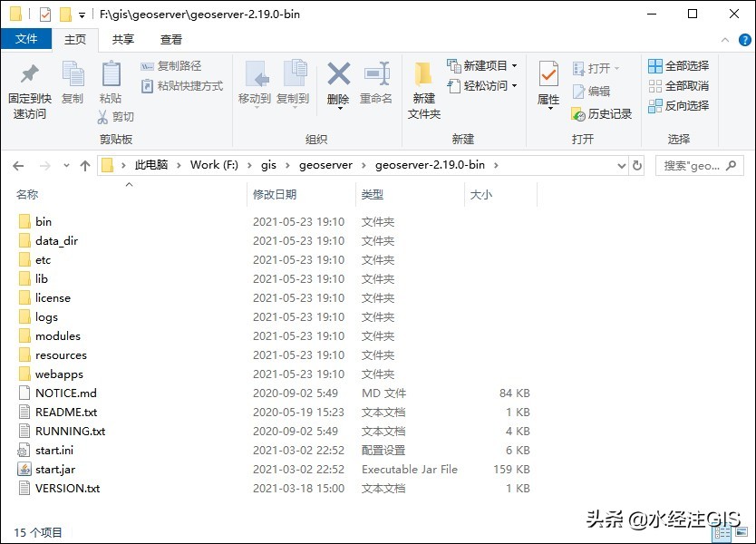Expand the chevron after 此电脑 in breadcrumb

click(179, 165)
